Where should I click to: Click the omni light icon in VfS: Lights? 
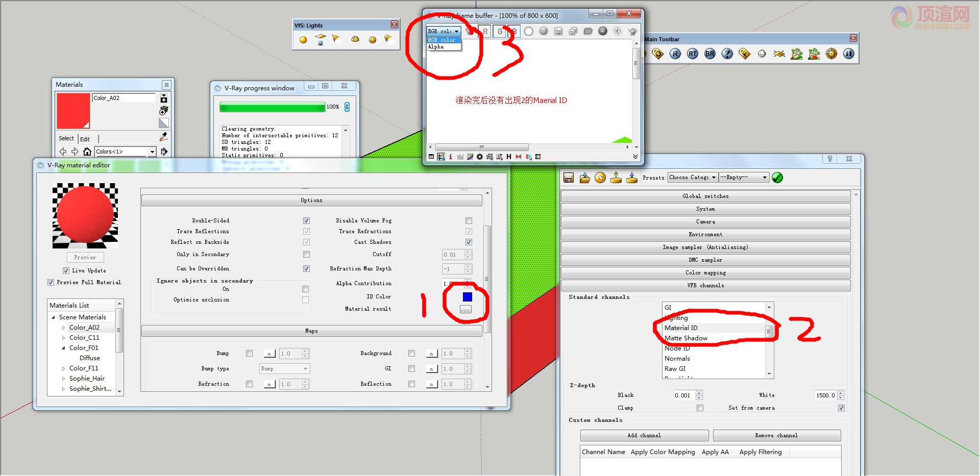[x=303, y=39]
